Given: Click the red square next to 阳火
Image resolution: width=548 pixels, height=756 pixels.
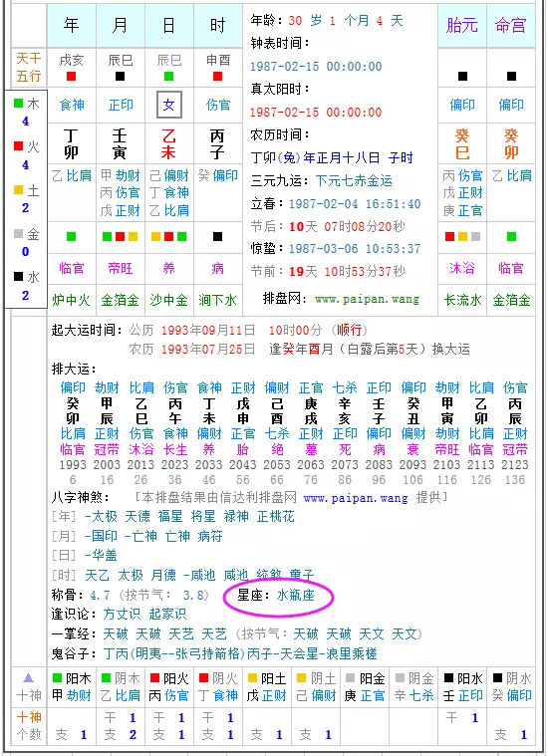Looking at the screenshot, I should 154,678.
